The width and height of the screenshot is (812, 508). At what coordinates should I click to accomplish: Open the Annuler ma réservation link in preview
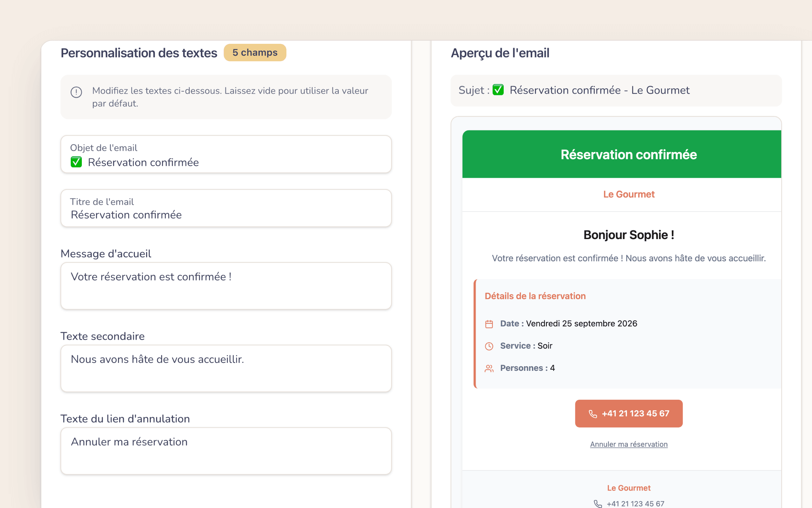[x=629, y=444]
